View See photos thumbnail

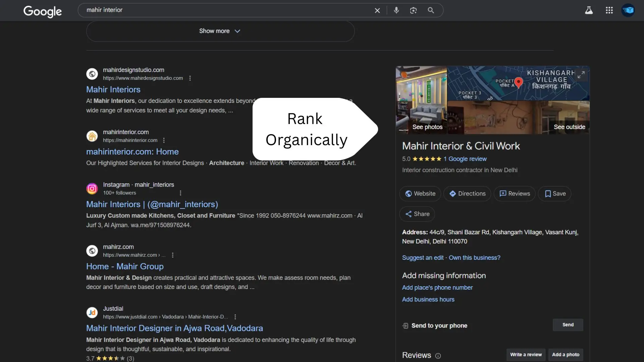coord(421,100)
